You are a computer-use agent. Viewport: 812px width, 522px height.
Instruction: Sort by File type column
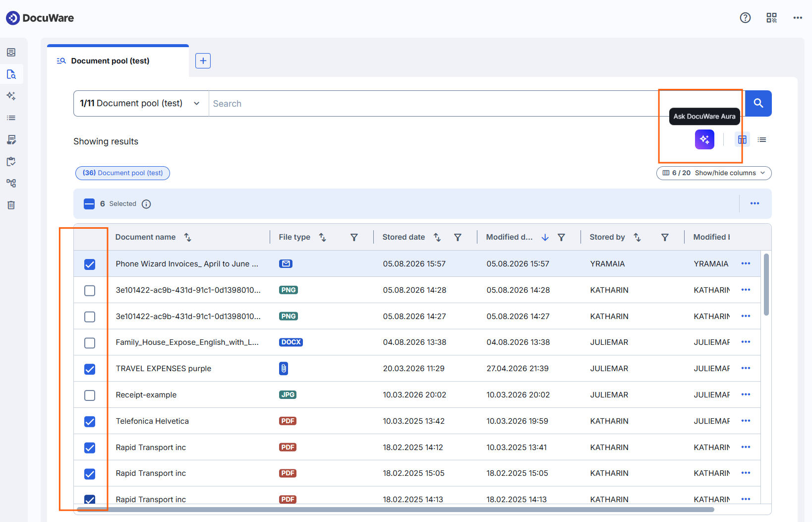click(322, 237)
